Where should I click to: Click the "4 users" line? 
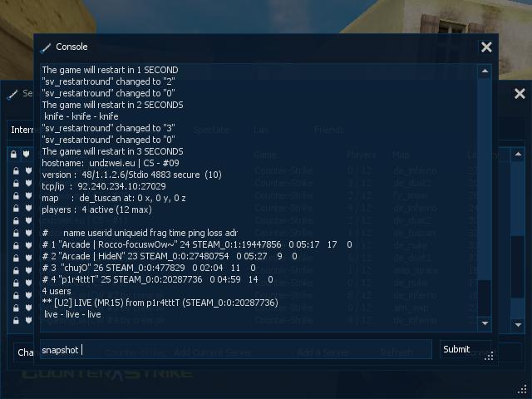tap(57, 292)
